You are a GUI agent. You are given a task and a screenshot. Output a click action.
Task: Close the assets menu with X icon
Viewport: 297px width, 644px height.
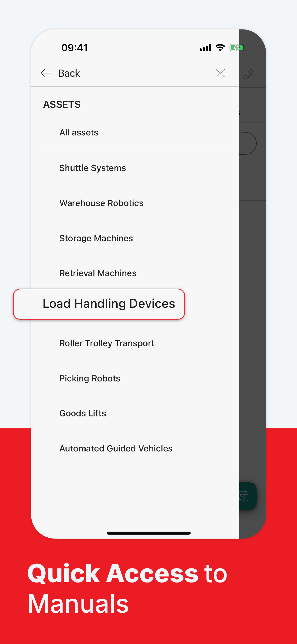click(220, 73)
